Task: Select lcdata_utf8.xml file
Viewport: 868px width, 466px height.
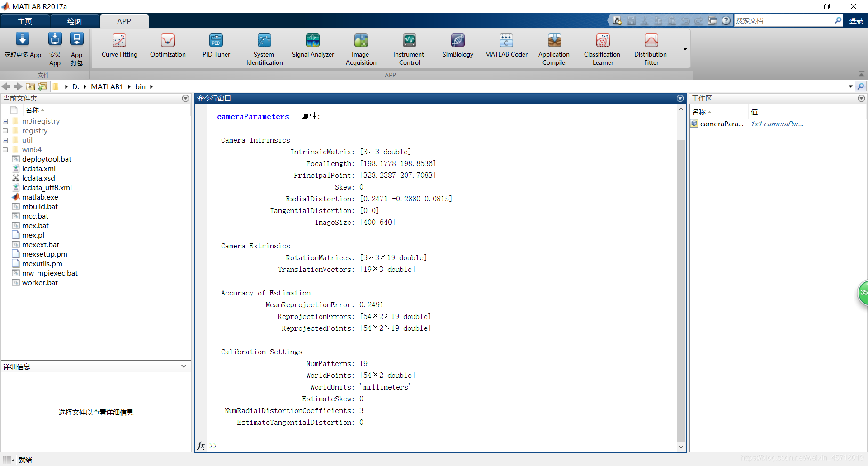Action: tap(47, 188)
